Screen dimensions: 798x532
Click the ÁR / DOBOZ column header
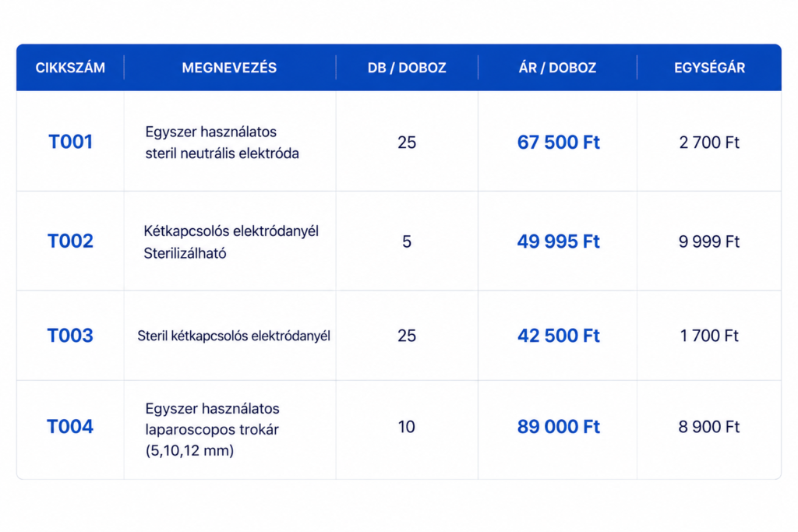pos(557,68)
